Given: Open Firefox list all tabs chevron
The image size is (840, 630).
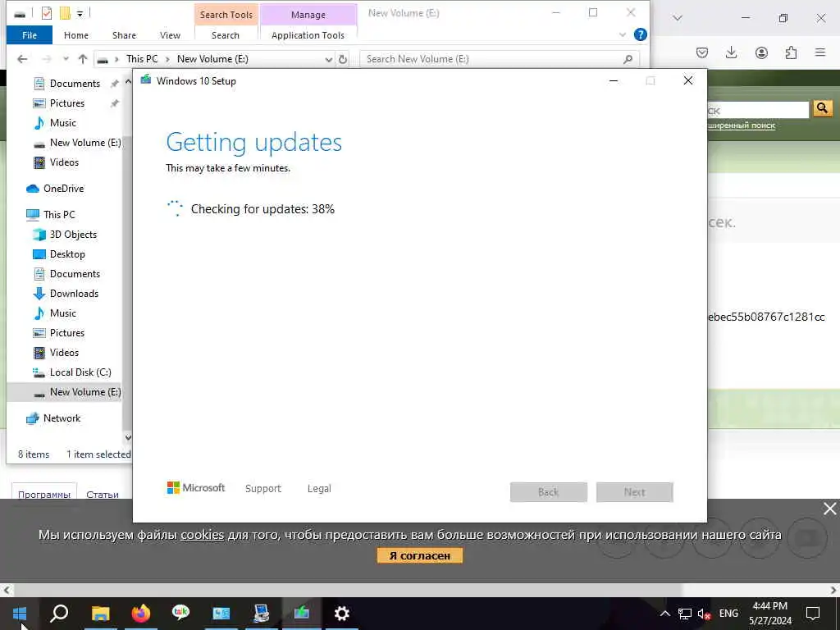Looking at the screenshot, I should tap(678, 18).
